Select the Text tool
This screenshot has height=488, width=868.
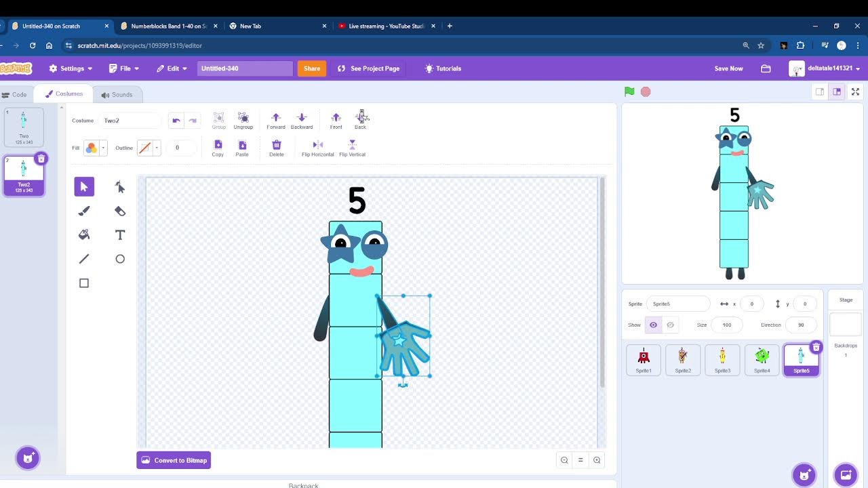point(120,235)
